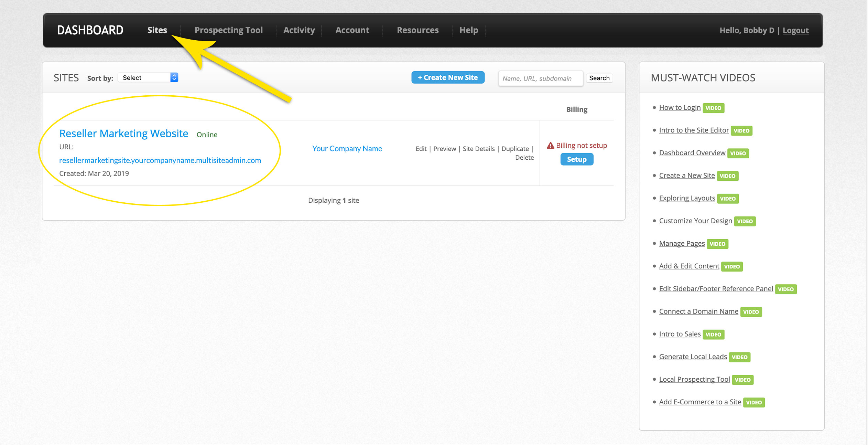Viewport: 868px width, 445px height.
Task: Open the Sort by Select dropdown
Action: [148, 77]
